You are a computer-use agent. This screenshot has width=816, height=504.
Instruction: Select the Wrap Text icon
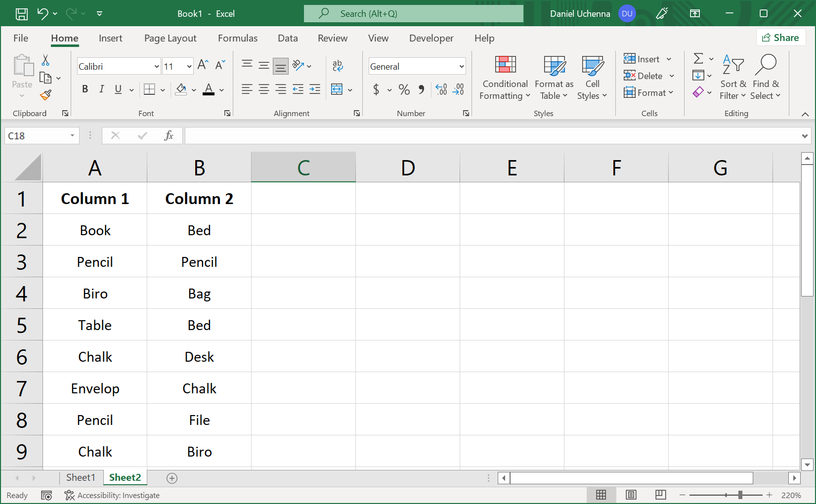pyautogui.click(x=338, y=65)
